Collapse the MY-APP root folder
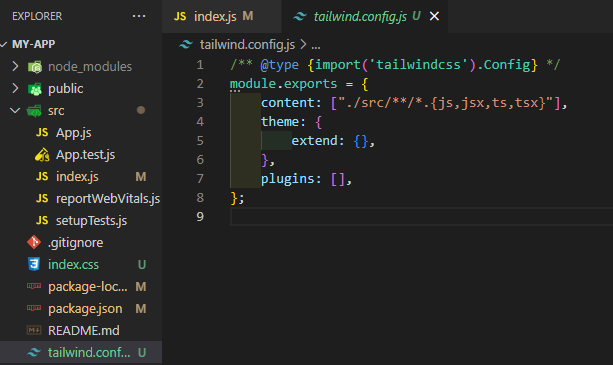This screenshot has width=613, height=365. click(4, 44)
